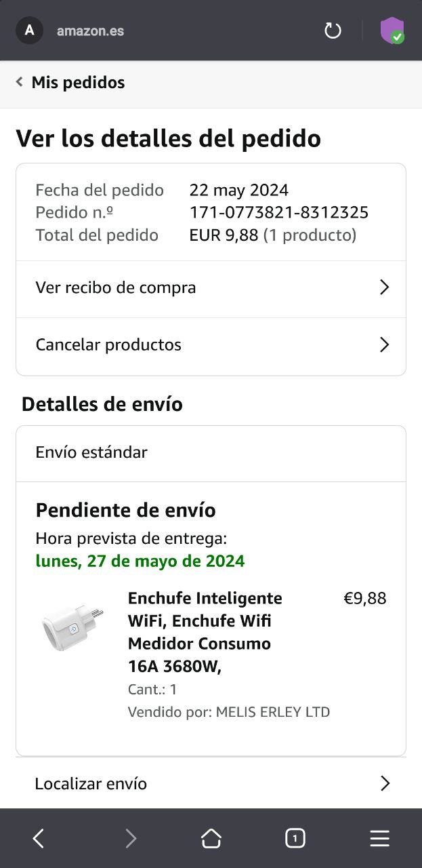Tap seller name MELIS ERLEY LTD
The image size is (422, 868).
[x=272, y=712]
